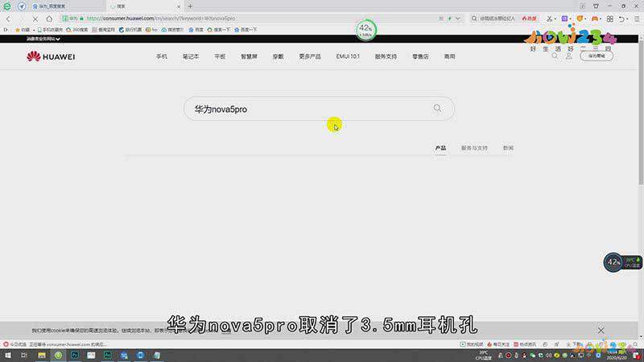Expand the country/region site selector in the black bar
The image size is (644, 362).
tap(43, 39)
